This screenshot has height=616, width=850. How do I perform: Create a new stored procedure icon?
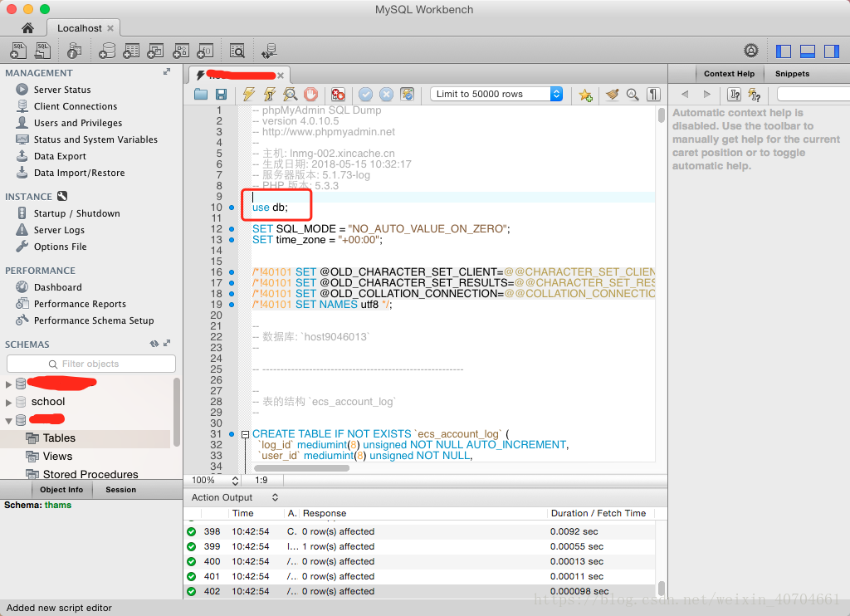[x=180, y=51]
